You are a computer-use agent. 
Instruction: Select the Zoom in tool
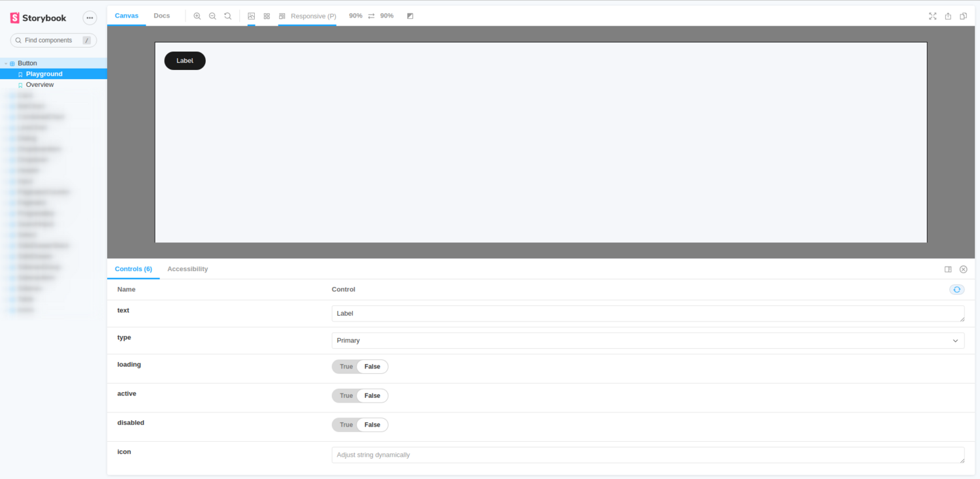pyautogui.click(x=197, y=16)
